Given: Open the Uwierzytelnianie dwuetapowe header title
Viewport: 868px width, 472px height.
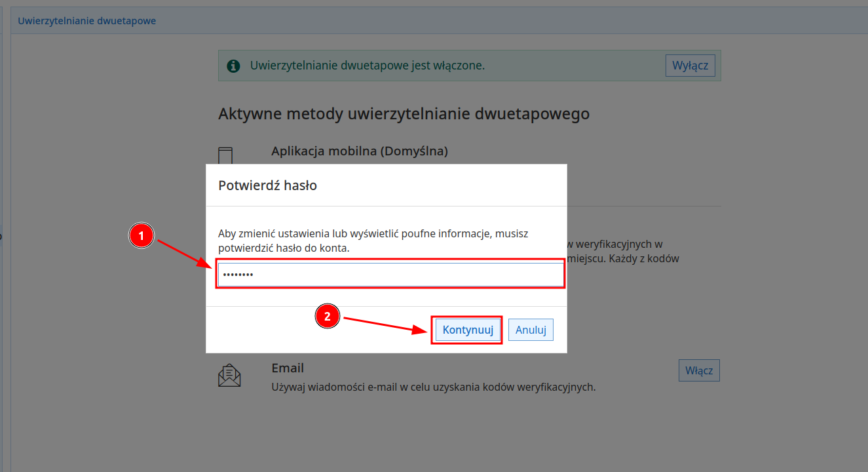Looking at the screenshot, I should tap(87, 21).
